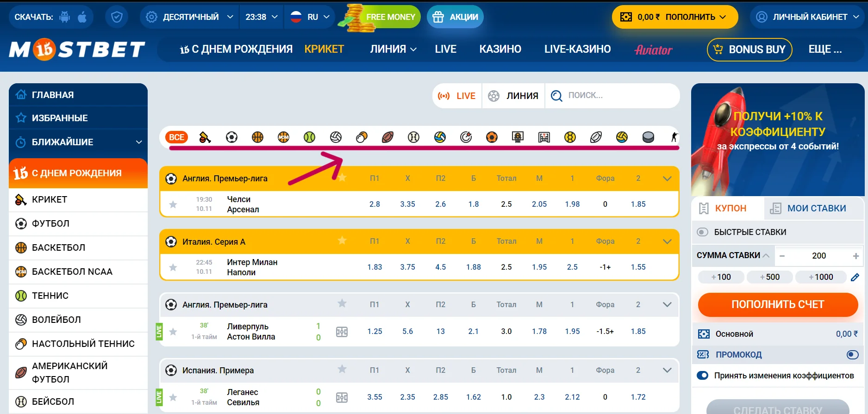Open match tracker for Ливерпуль – Астон Вилла
The image size is (868, 414).
(342, 332)
